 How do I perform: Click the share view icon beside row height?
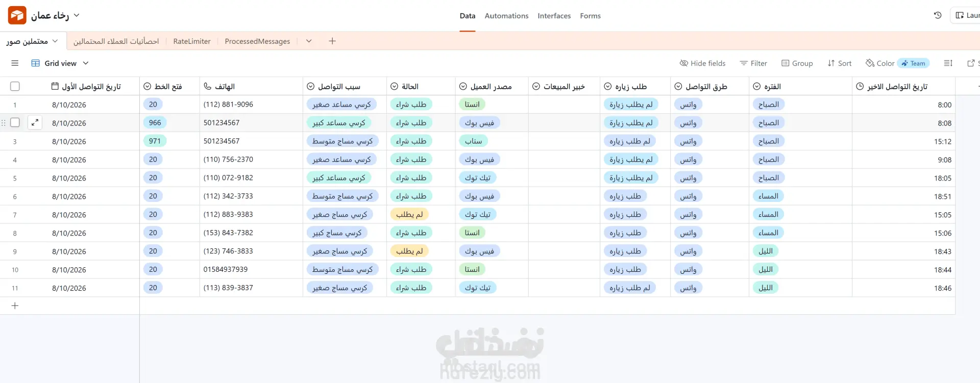point(971,63)
